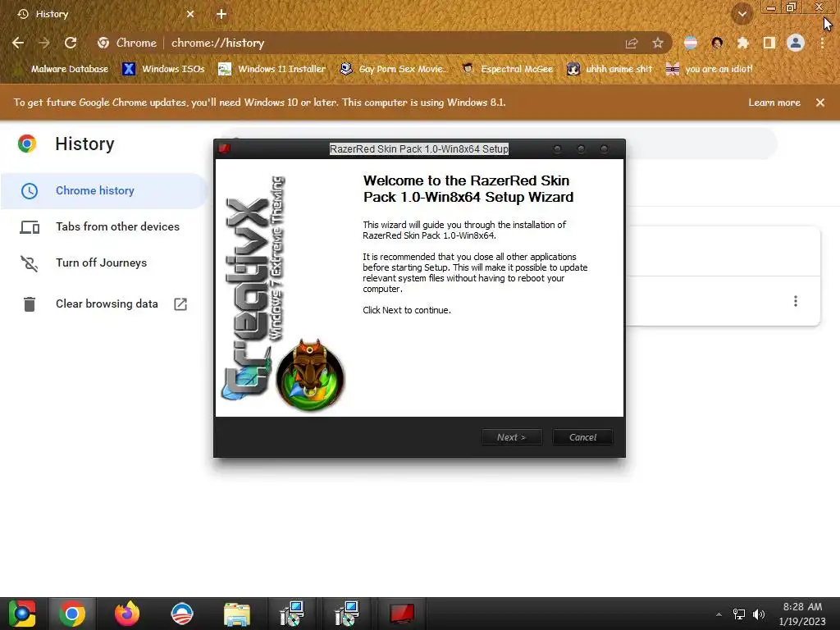Open the Extensions puzzle-piece menu
This screenshot has height=630, width=840.
click(x=742, y=43)
